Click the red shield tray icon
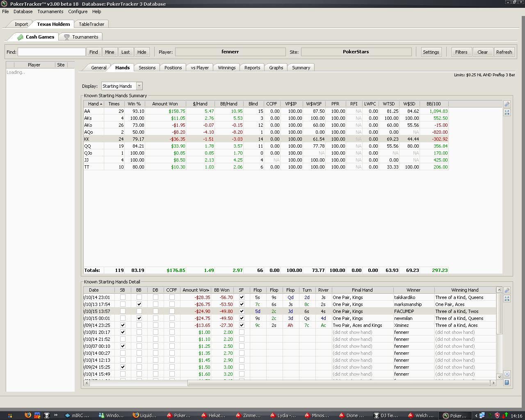525x420 pixels. (497, 415)
